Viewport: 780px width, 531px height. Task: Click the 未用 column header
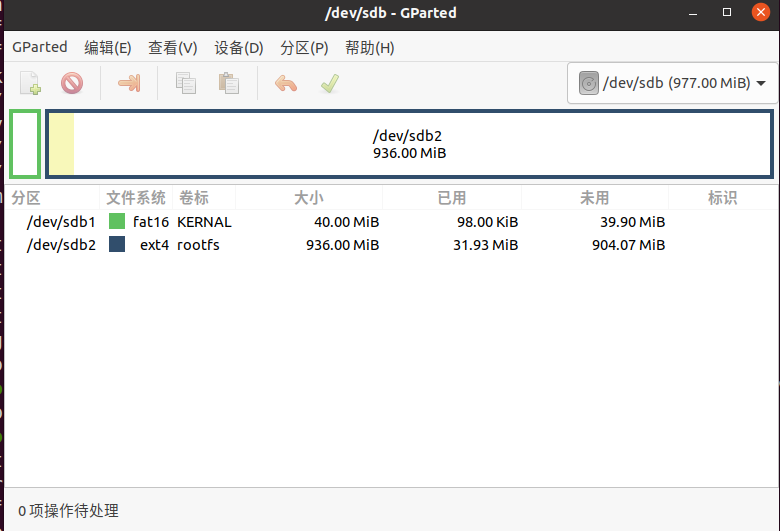[x=594, y=198]
